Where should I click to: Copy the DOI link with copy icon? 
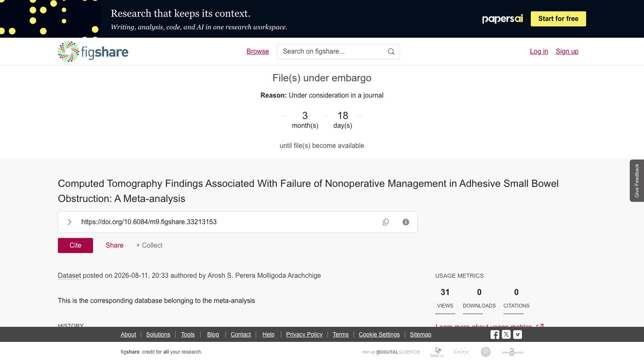click(x=386, y=222)
